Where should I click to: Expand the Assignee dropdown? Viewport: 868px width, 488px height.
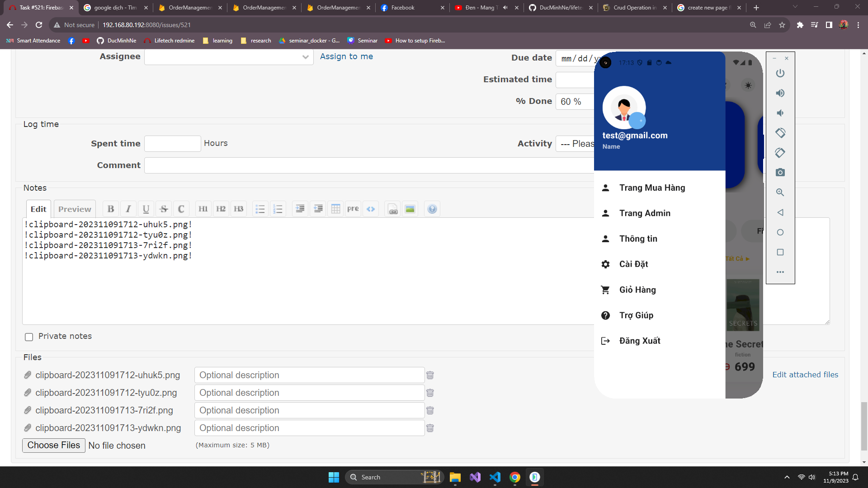point(229,57)
